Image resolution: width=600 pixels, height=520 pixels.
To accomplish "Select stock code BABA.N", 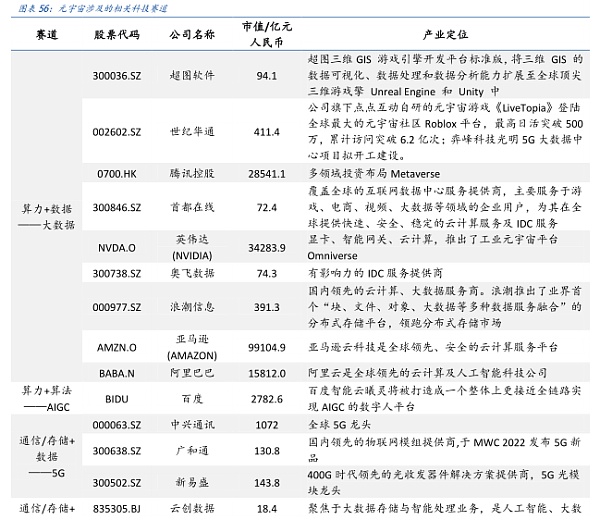I will (117, 373).
